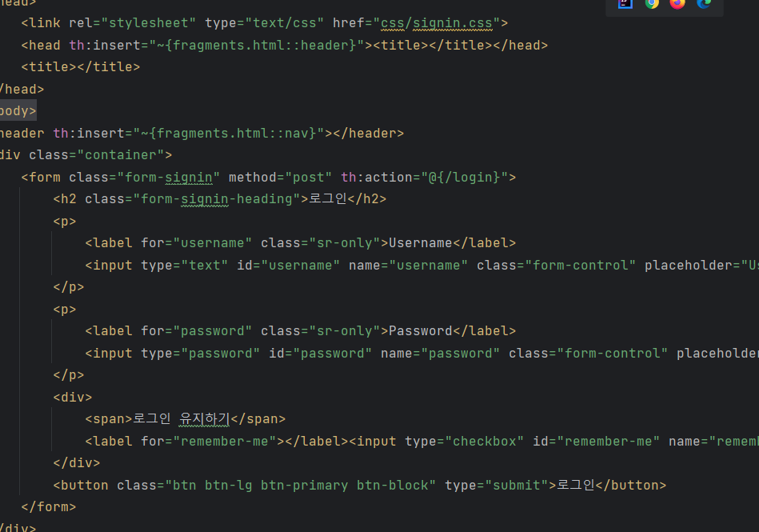
Task: Click the form-signin class value on form
Action: 169,177
